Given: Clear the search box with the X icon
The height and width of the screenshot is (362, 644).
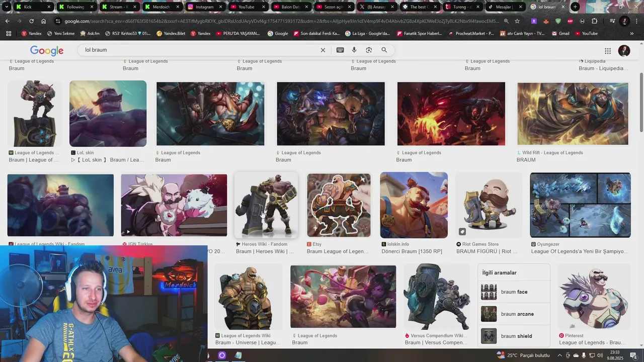Looking at the screenshot, I should pyautogui.click(x=323, y=50).
